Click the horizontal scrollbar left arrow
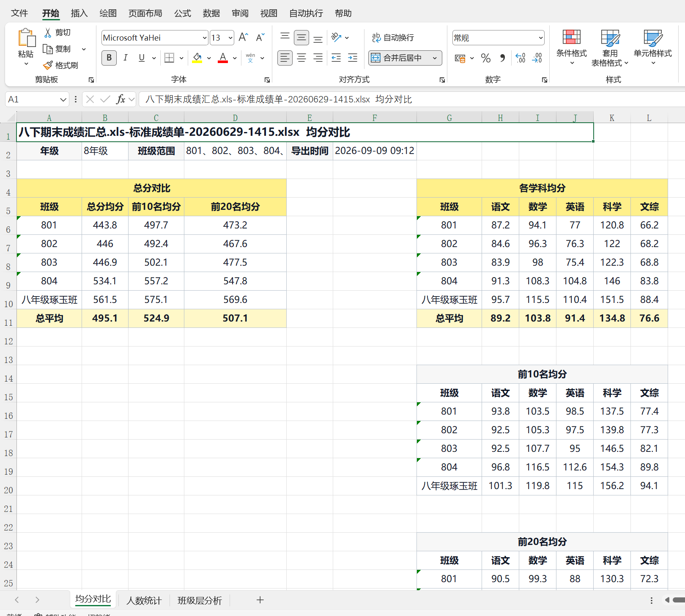The width and height of the screenshot is (685, 616). click(x=667, y=600)
